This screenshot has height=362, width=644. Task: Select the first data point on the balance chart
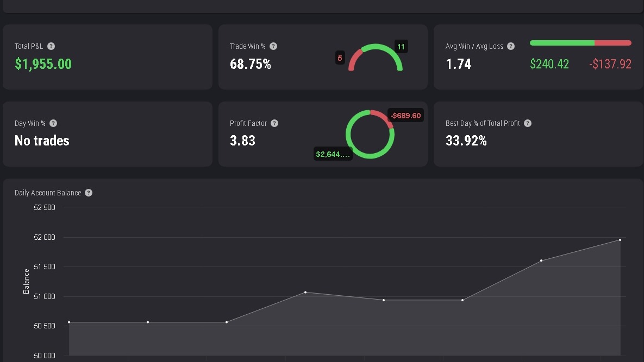click(x=69, y=322)
